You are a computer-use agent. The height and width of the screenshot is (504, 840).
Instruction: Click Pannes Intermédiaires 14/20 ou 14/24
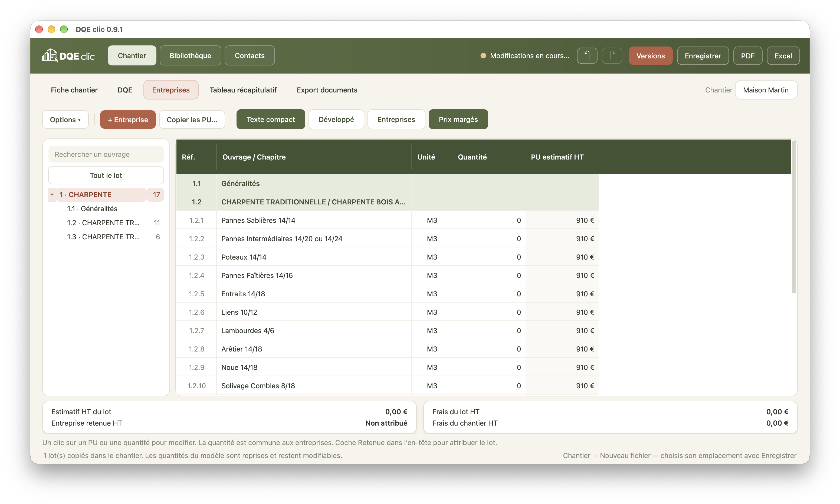coord(281,238)
